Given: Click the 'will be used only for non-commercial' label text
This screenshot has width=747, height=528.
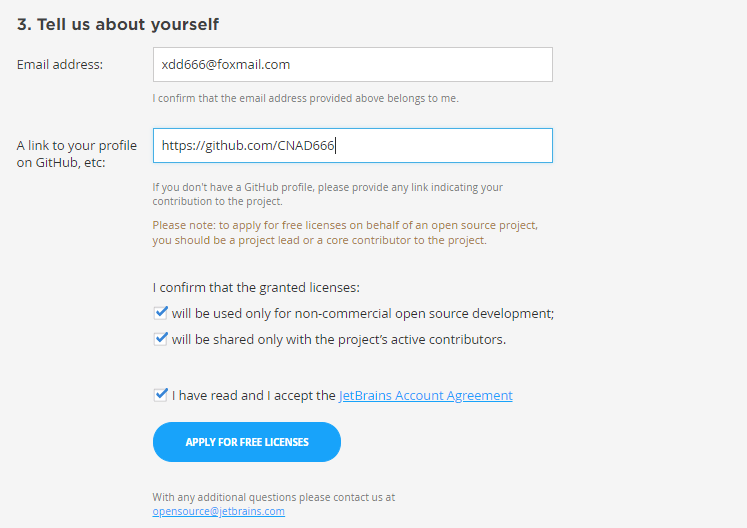Looking at the screenshot, I should (363, 314).
